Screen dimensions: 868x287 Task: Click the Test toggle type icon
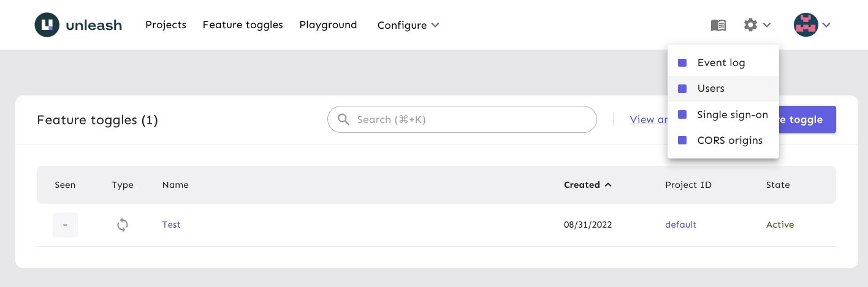tap(123, 225)
